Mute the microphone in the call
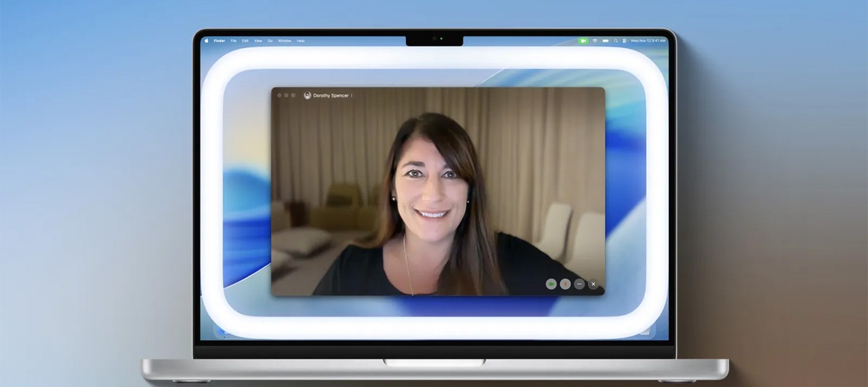Viewport: 868px width, 387px height. point(565,284)
